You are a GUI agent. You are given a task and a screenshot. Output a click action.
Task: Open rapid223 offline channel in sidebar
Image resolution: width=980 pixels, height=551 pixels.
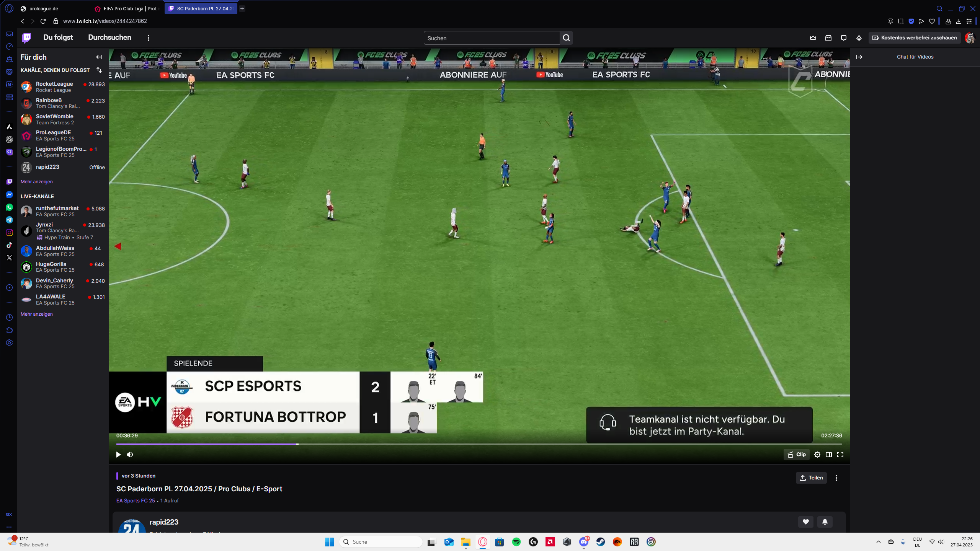pyautogui.click(x=63, y=167)
